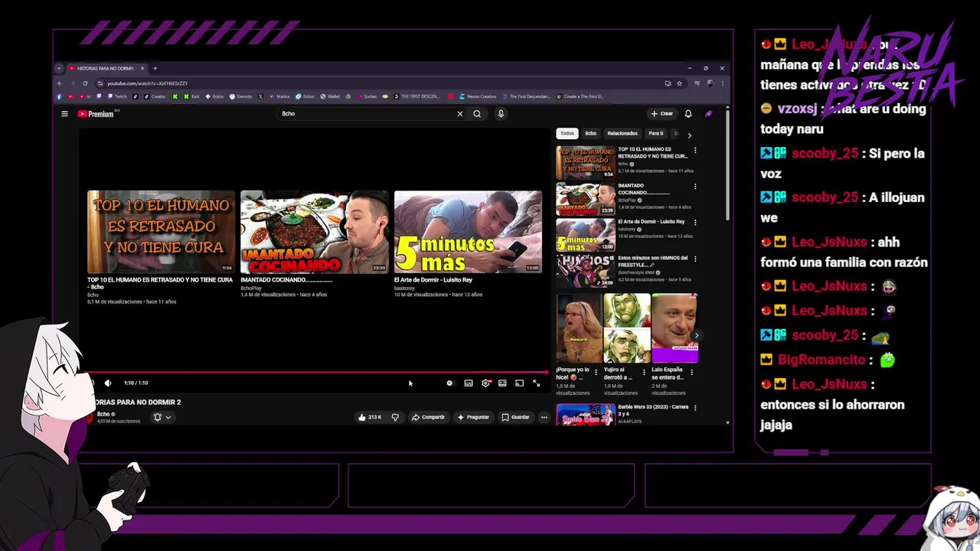Open options for Estos minutos son HIMNOS video
Screen dimensions: 980x551
pos(695,259)
